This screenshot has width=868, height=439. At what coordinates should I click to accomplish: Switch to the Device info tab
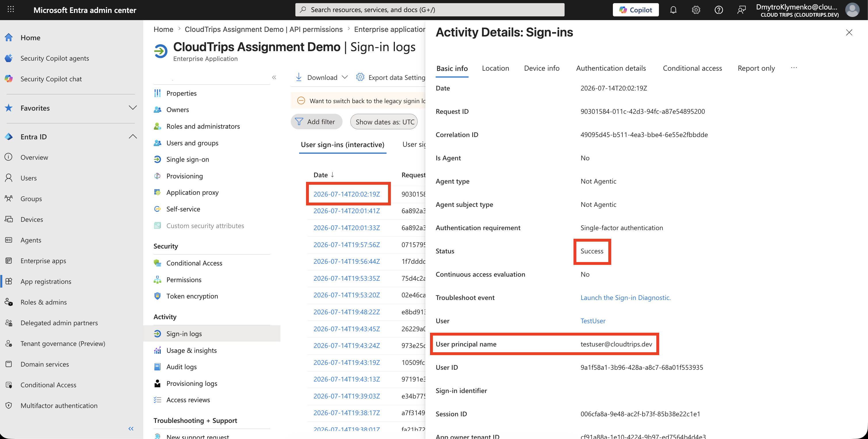point(542,68)
